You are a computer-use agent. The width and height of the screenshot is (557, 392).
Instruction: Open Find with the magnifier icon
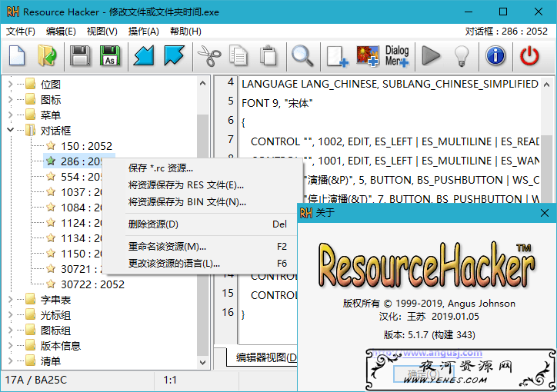point(302,55)
